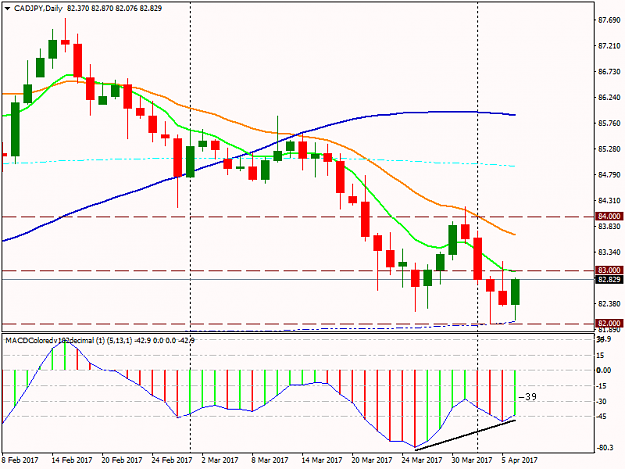Click the -80.3 MACD axis label
Screen dimensions: 625x469
(x=605, y=448)
